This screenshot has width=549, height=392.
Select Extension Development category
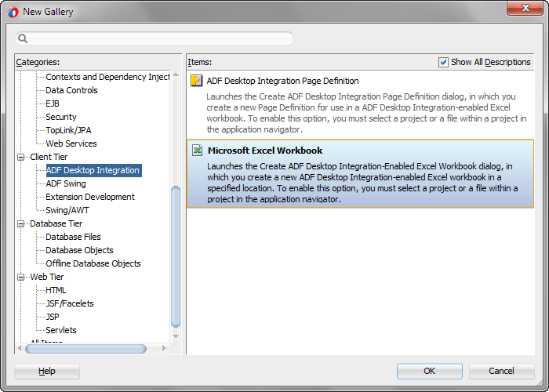[x=90, y=197]
